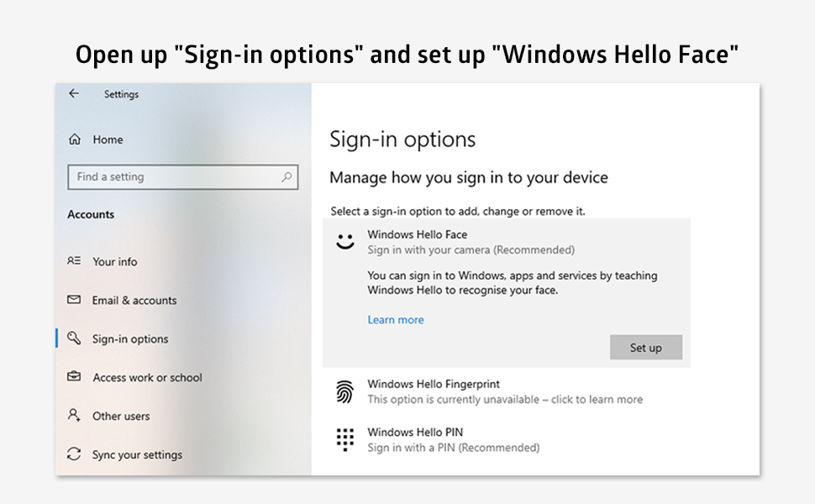815x504 pixels.
Task: Click the back arrow in Settings
Action: 73,94
